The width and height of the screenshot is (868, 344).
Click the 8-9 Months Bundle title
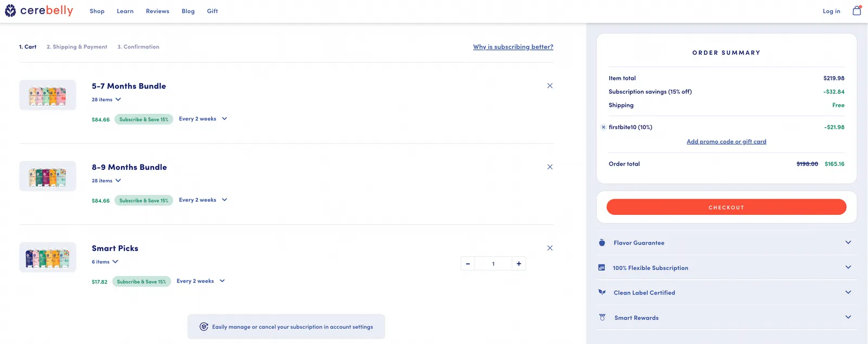pyautogui.click(x=129, y=167)
